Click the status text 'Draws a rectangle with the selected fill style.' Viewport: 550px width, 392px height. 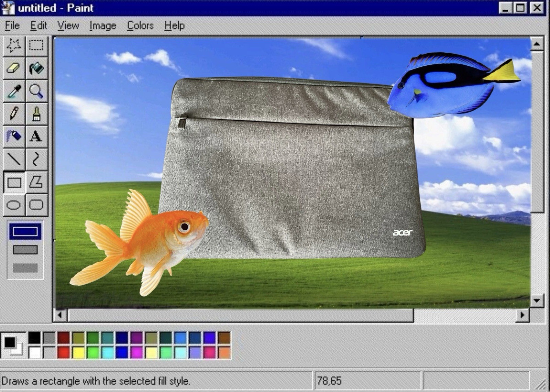96,381
